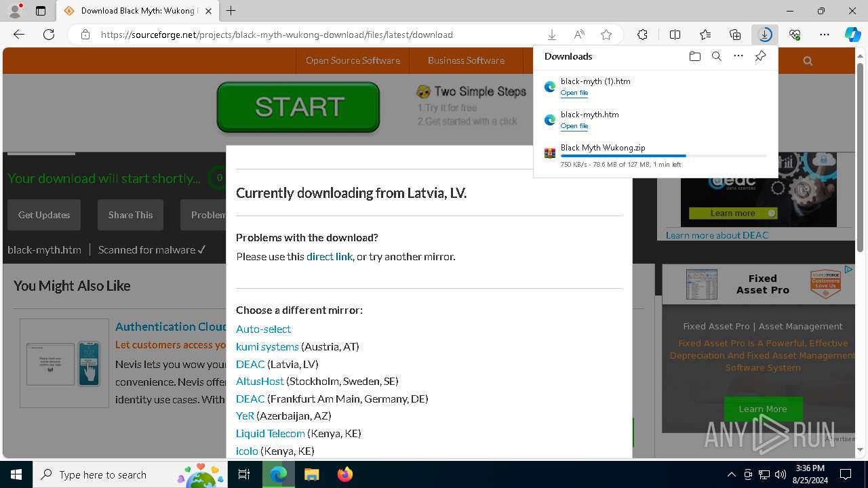This screenshot has height=488, width=868.
Task: Launch Firefox from the taskbar
Action: [345, 474]
